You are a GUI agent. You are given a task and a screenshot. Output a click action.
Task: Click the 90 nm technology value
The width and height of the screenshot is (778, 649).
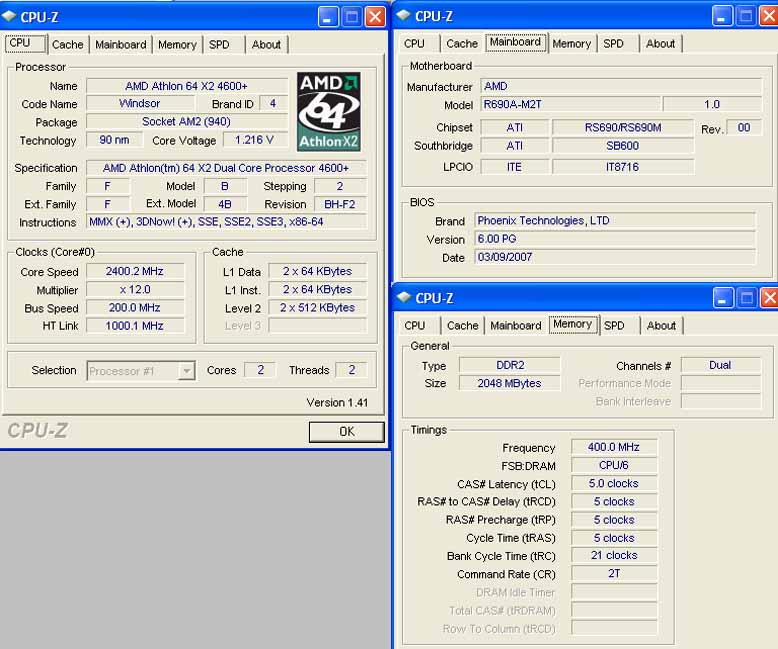click(x=115, y=140)
